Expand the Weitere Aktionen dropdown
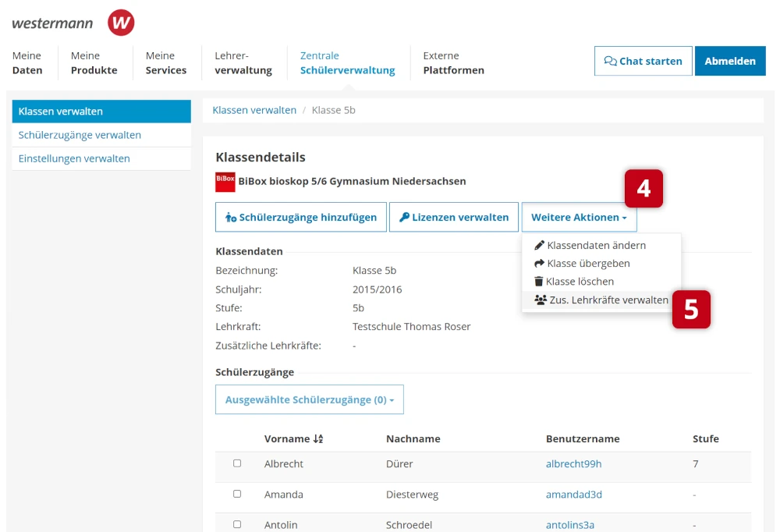The image size is (780, 532). tap(579, 218)
